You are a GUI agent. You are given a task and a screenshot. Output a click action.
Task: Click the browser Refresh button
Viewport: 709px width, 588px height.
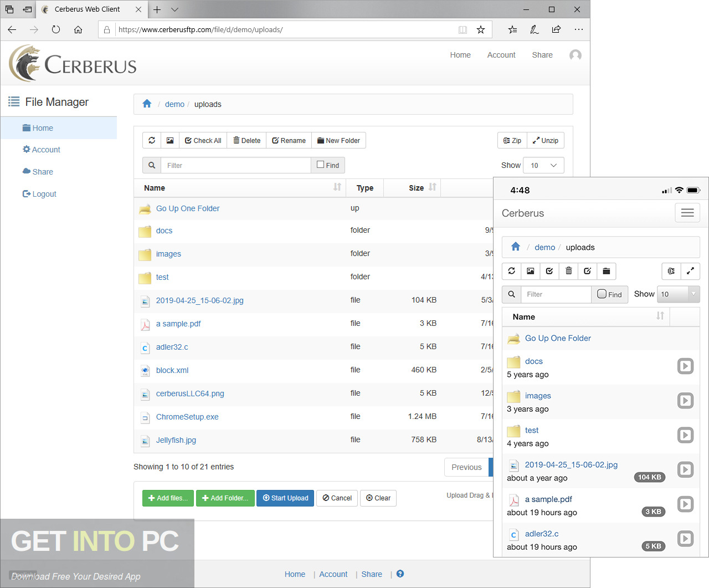click(x=56, y=29)
